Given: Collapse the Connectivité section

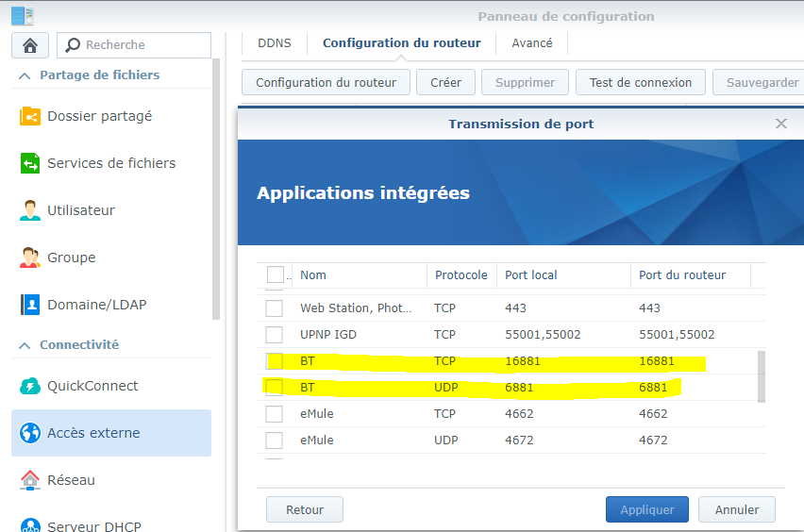Looking at the screenshot, I should pyautogui.click(x=25, y=345).
